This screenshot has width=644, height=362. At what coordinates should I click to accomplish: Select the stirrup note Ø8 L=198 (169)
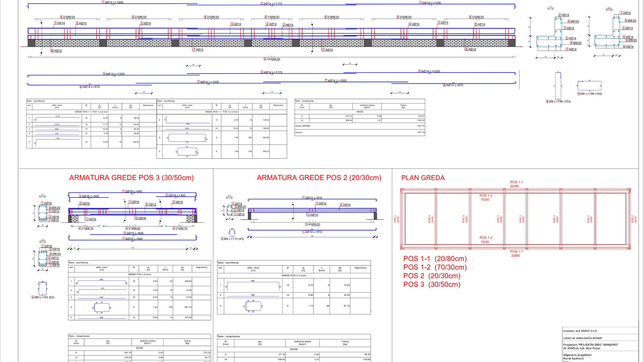590,94
